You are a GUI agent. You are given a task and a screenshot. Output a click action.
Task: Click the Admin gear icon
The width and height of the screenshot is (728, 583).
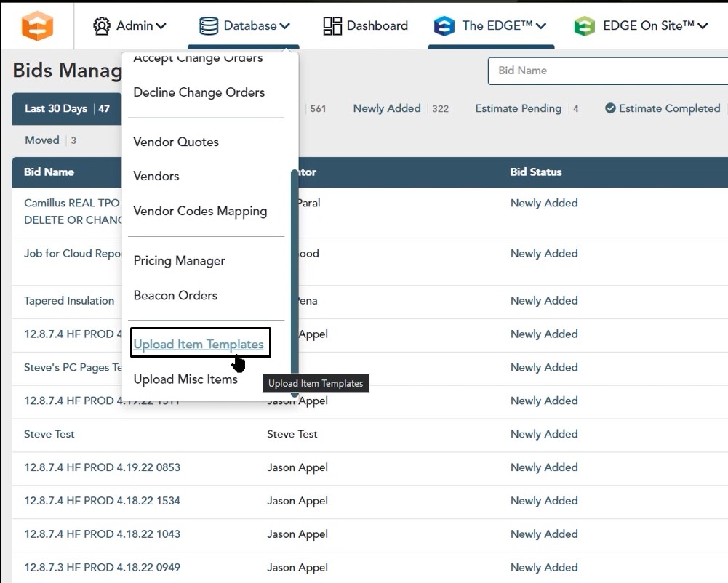(102, 26)
